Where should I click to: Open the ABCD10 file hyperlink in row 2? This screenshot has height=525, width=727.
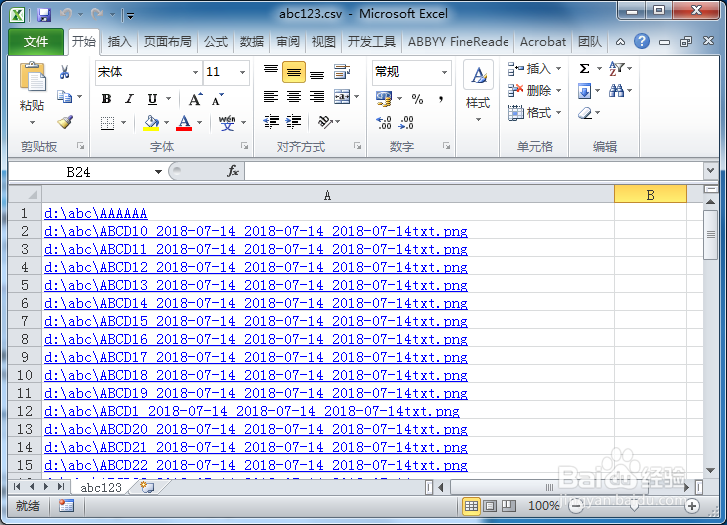tap(255, 231)
